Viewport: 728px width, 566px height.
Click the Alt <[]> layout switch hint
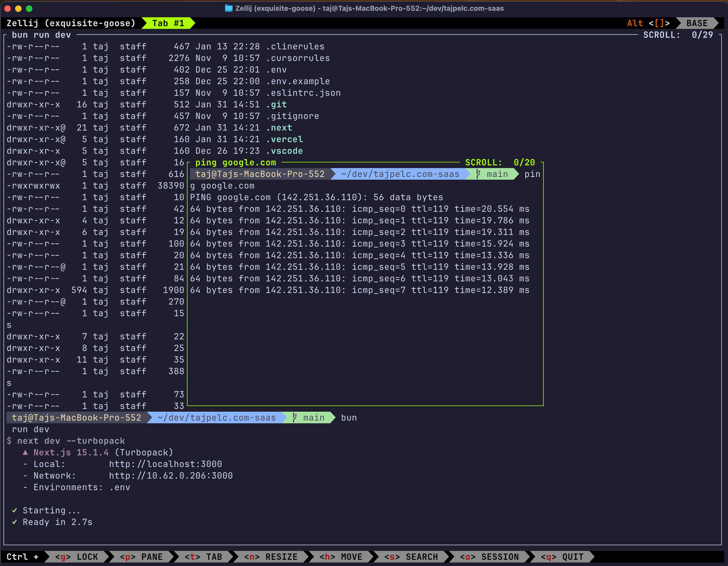648,23
